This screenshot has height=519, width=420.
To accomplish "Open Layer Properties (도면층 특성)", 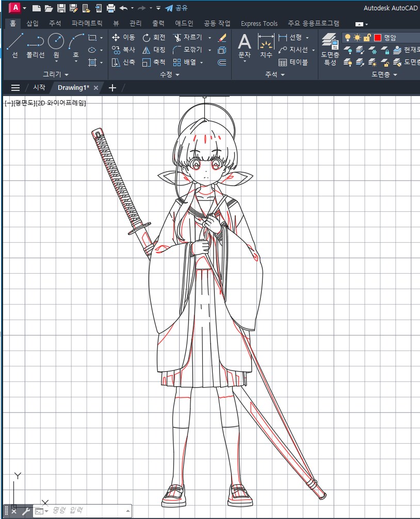I will point(330,50).
